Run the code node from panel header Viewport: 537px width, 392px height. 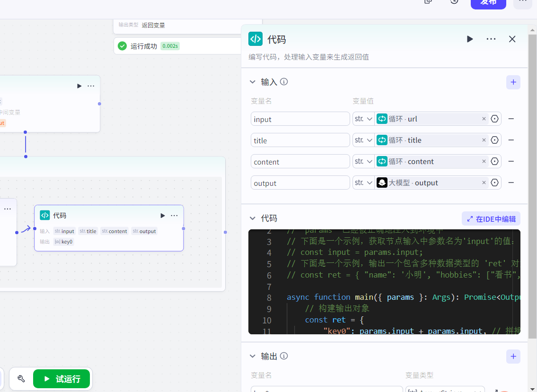pyautogui.click(x=470, y=39)
